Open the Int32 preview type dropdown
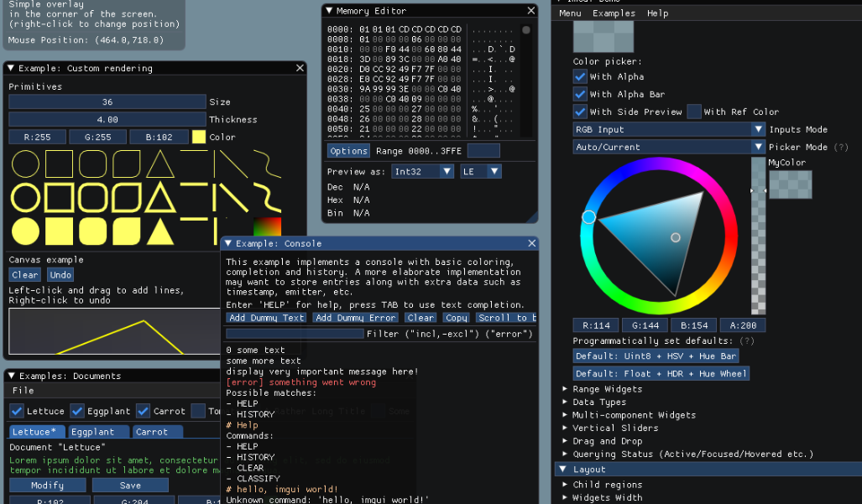862x504 pixels. coord(422,171)
